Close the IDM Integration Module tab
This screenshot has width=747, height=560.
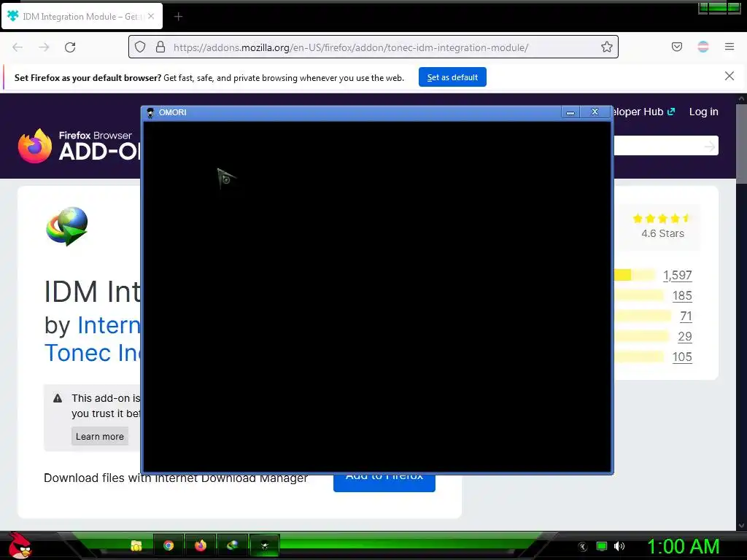click(x=151, y=16)
